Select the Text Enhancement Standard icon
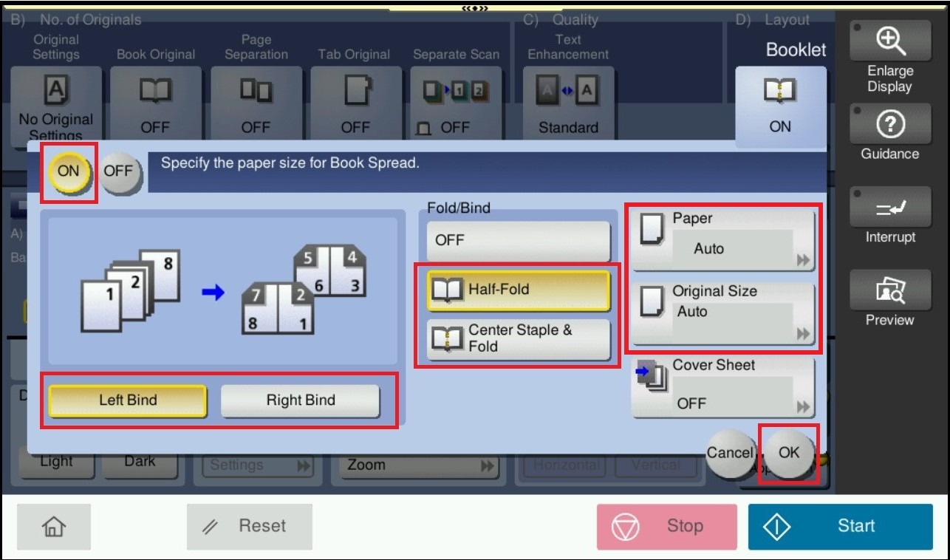 point(568,91)
